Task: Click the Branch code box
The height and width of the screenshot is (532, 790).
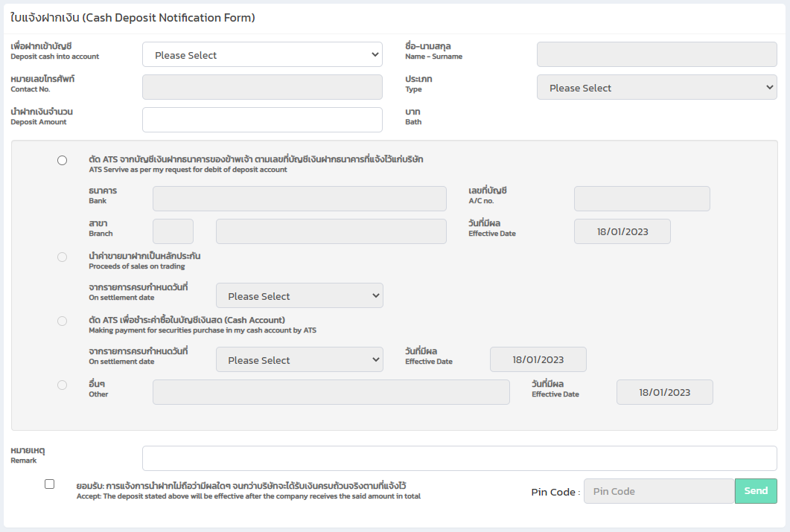Action: click(x=173, y=231)
